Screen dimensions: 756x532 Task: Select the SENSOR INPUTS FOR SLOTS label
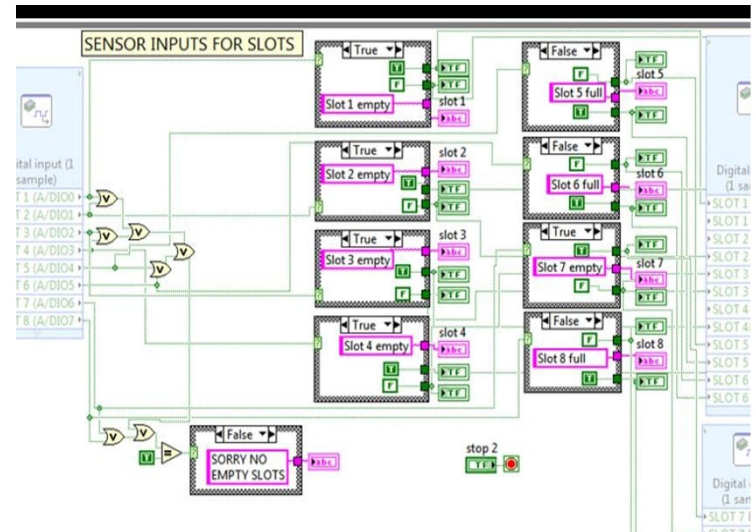point(192,44)
